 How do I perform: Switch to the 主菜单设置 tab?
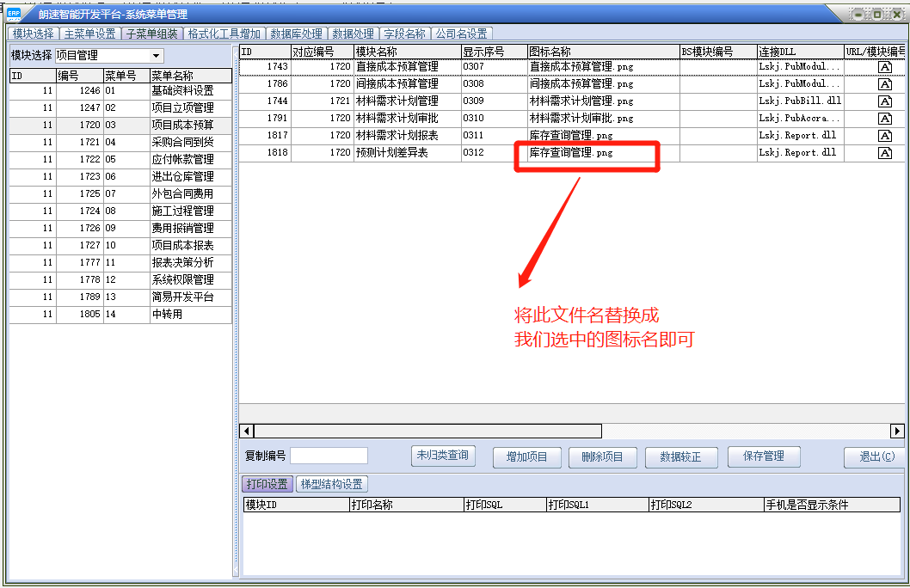click(x=89, y=34)
